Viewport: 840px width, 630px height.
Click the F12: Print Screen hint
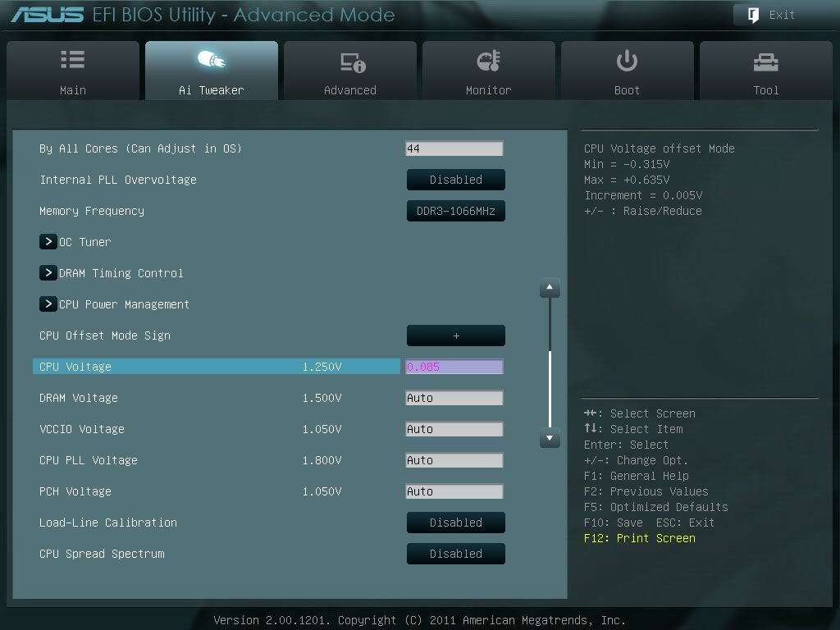(x=640, y=538)
